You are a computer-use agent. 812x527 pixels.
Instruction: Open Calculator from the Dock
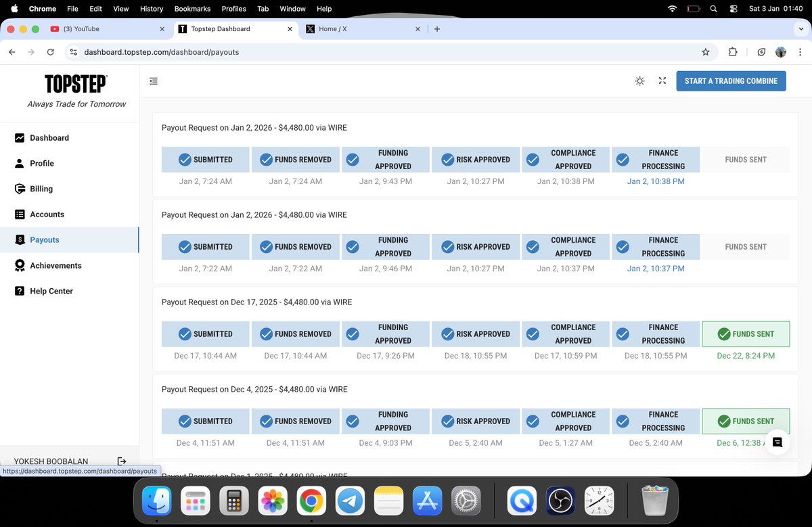233,501
